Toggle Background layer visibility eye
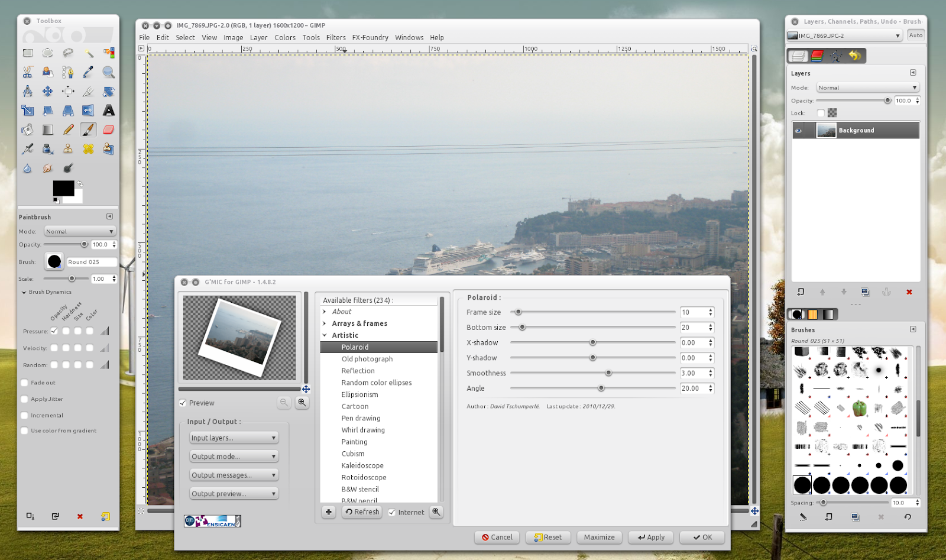Image resolution: width=946 pixels, height=560 pixels. click(799, 131)
